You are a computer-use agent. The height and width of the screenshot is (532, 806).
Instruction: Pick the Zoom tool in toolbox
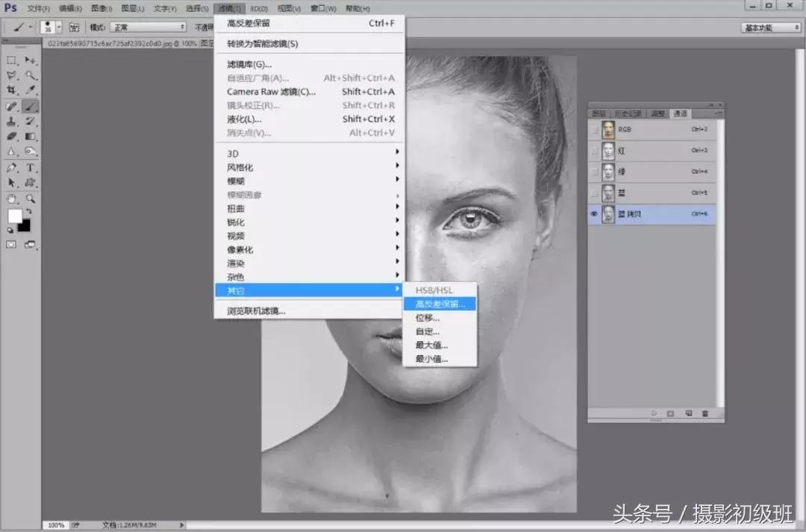click(x=31, y=199)
